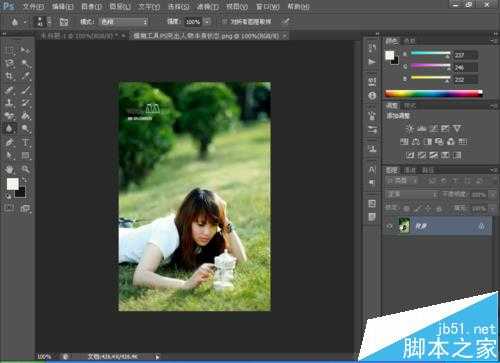
Task: Pick the Zoom magnifier tool in toolbox
Action: point(25,169)
